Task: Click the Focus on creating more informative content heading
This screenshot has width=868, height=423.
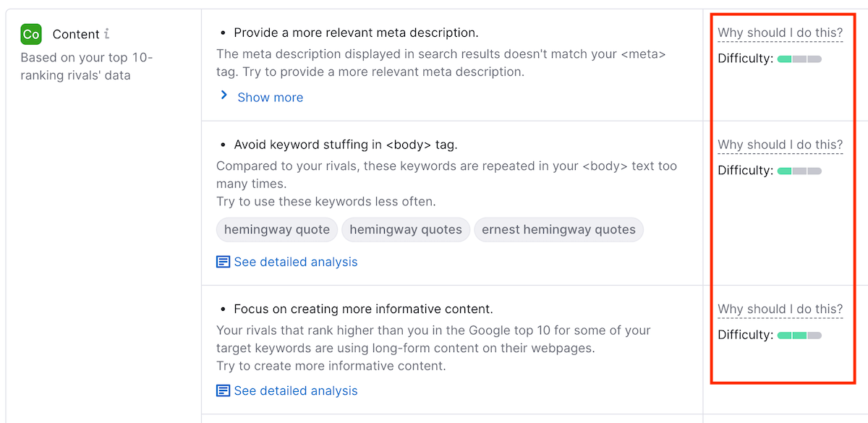Action: tap(363, 309)
